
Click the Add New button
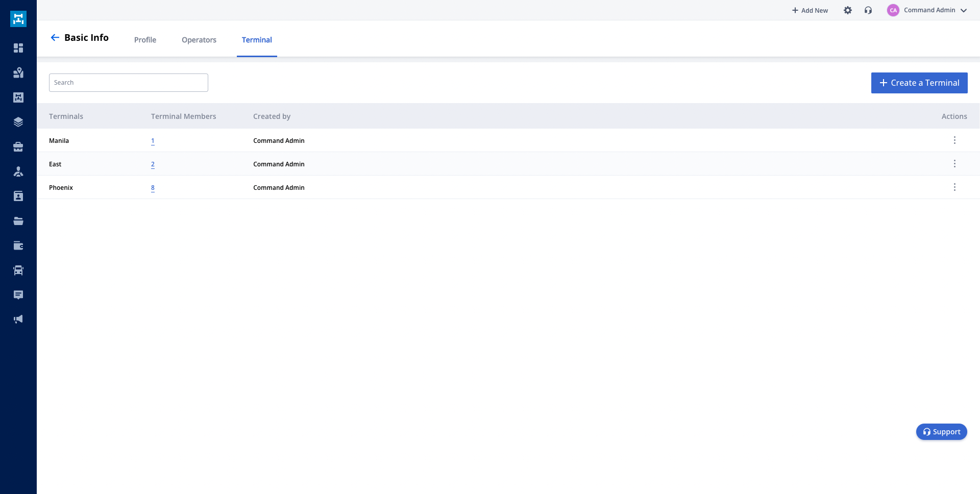pyautogui.click(x=810, y=10)
